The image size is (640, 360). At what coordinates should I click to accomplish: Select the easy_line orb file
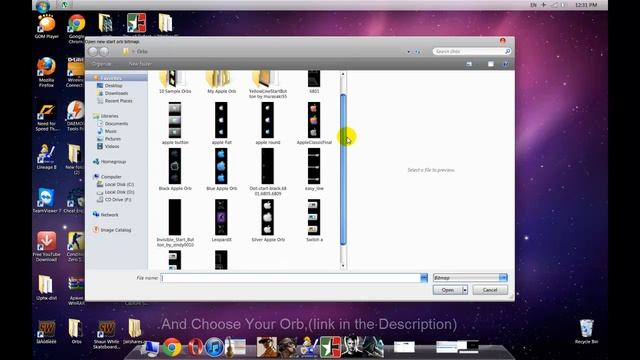click(314, 166)
